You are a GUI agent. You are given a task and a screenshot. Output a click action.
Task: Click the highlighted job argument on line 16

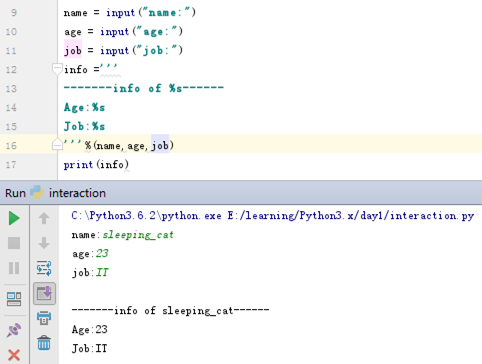click(x=160, y=145)
